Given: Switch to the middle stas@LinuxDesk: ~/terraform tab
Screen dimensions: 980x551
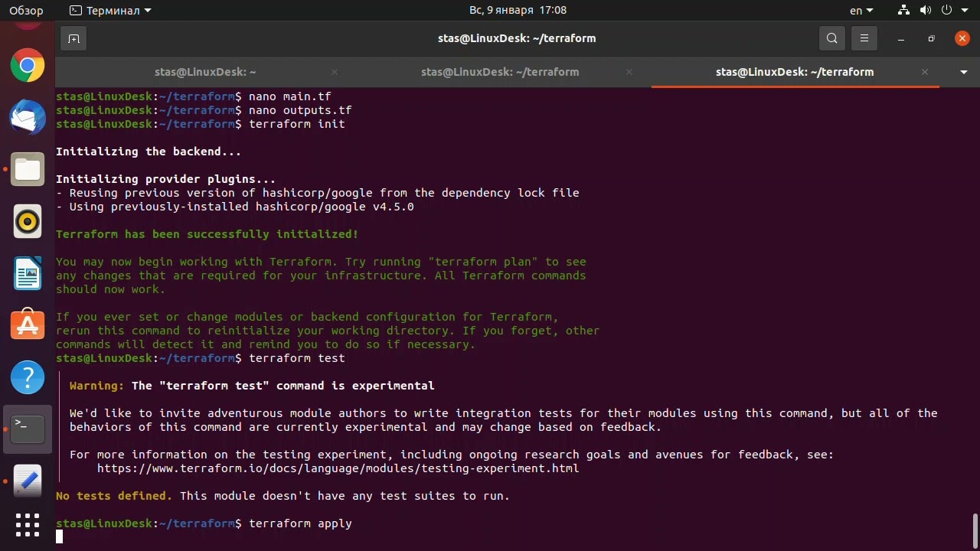Looking at the screenshot, I should click(x=500, y=72).
